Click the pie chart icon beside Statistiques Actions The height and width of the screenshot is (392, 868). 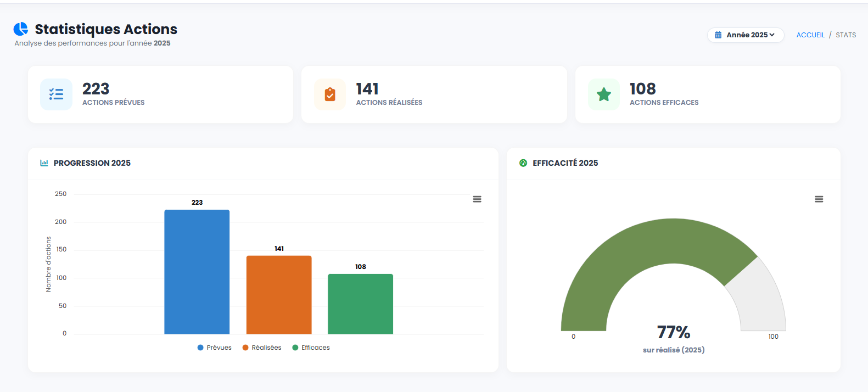click(21, 29)
